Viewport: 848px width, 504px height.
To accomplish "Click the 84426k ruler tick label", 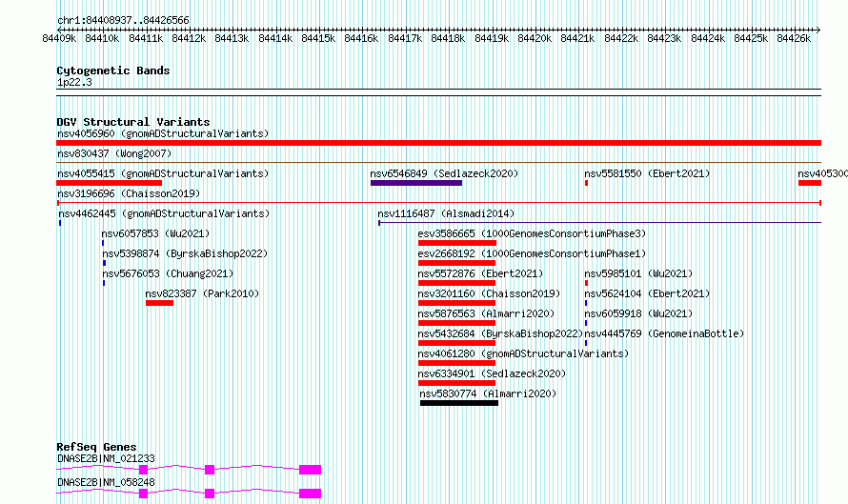I will (794, 38).
